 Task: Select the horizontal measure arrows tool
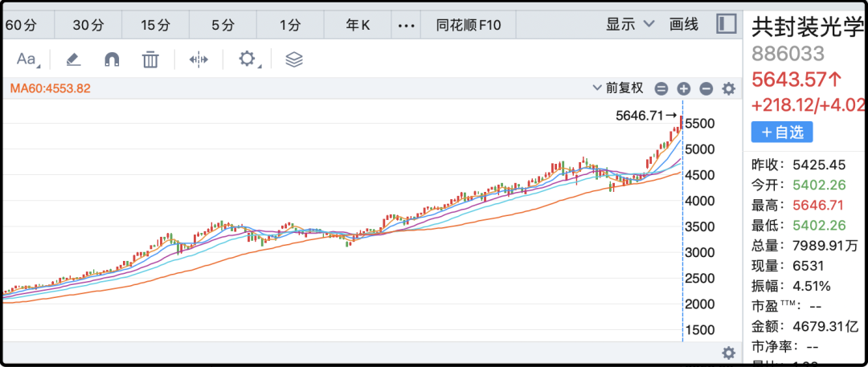click(x=199, y=59)
